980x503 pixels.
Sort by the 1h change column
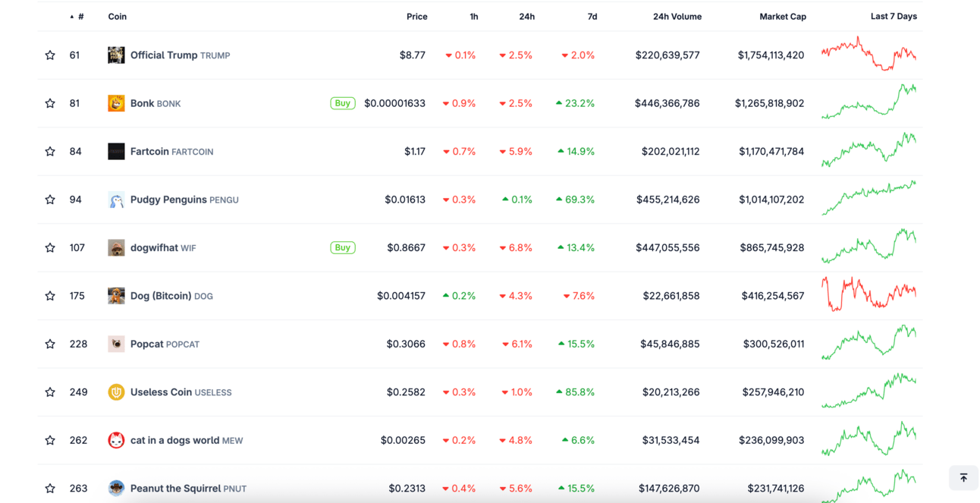pyautogui.click(x=474, y=17)
